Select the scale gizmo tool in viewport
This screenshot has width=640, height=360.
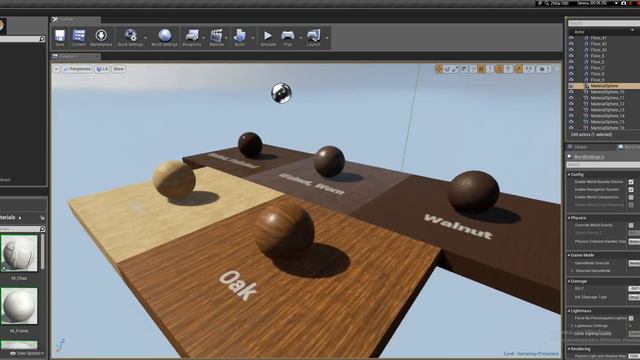tap(456, 69)
